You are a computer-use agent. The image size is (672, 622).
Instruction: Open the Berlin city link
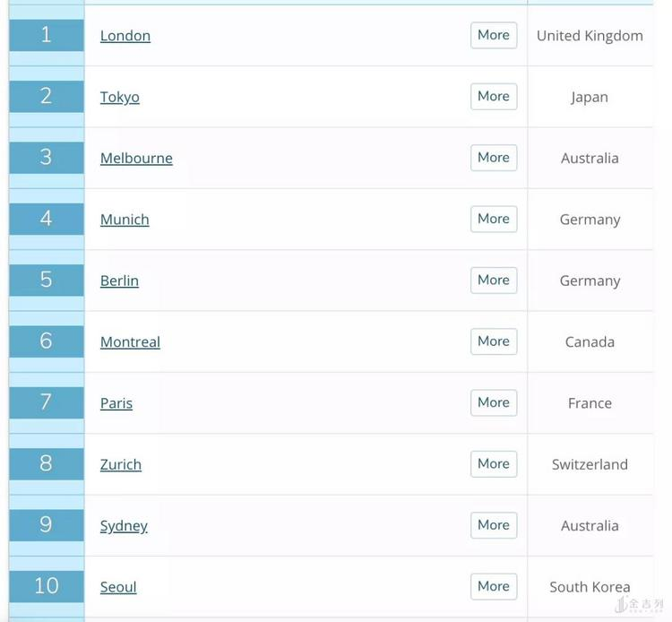tap(119, 281)
